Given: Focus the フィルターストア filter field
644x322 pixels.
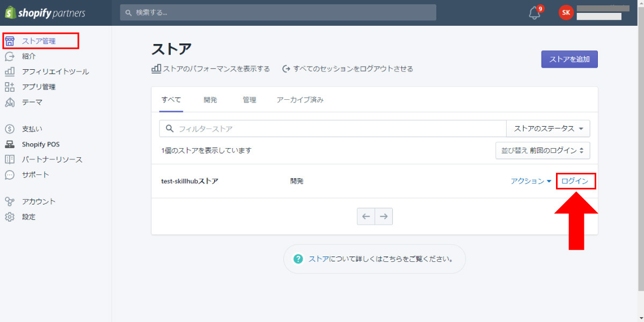Looking at the screenshot, I should pyautogui.click(x=333, y=129).
